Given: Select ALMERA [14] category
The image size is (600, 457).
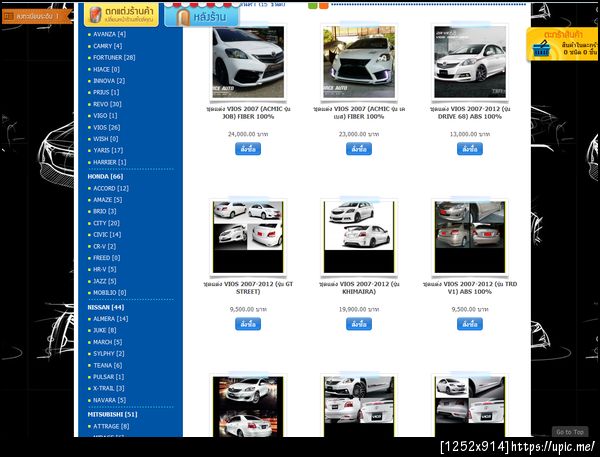Looking at the screenshot, I should 111,319.
